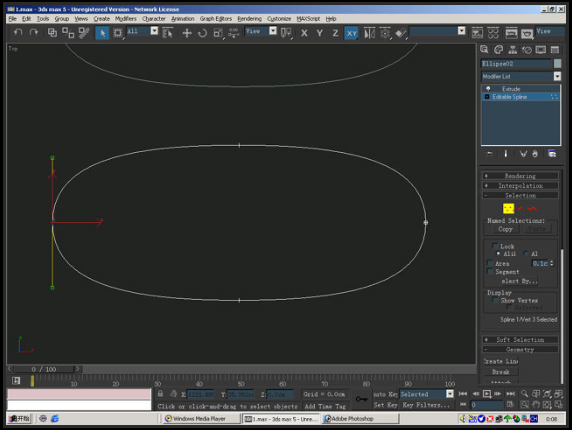Screen dimensions: 572x430
Task: Expand the Rendering rollout
Action: (x=520, y=176)
